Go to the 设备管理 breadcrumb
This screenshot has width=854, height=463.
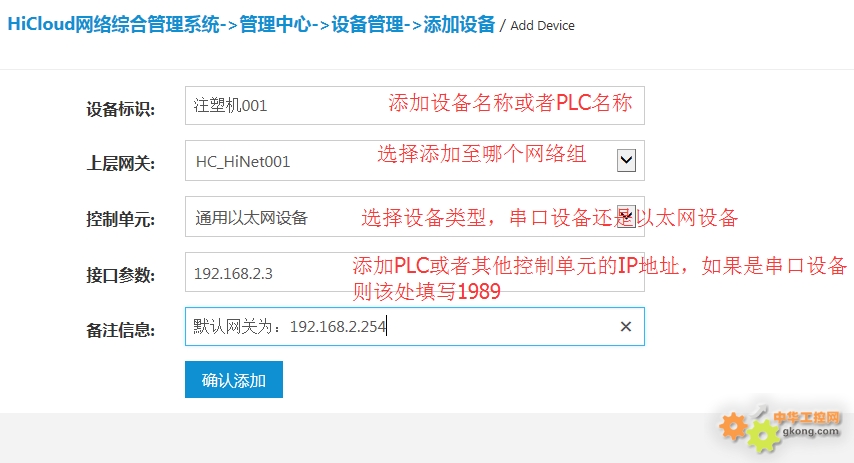point(367,25)
